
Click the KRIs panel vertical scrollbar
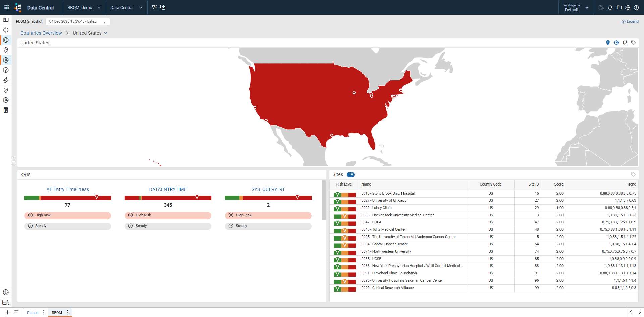coord(324,200)
